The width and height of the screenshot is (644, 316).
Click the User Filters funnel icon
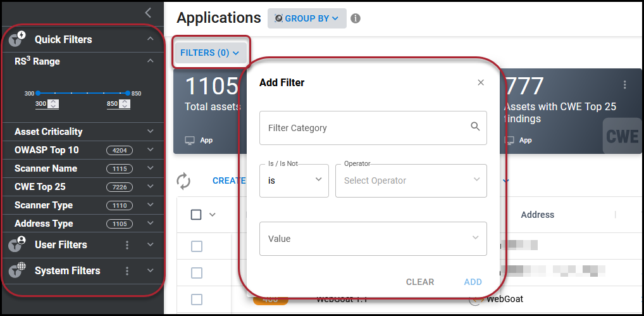17,244
